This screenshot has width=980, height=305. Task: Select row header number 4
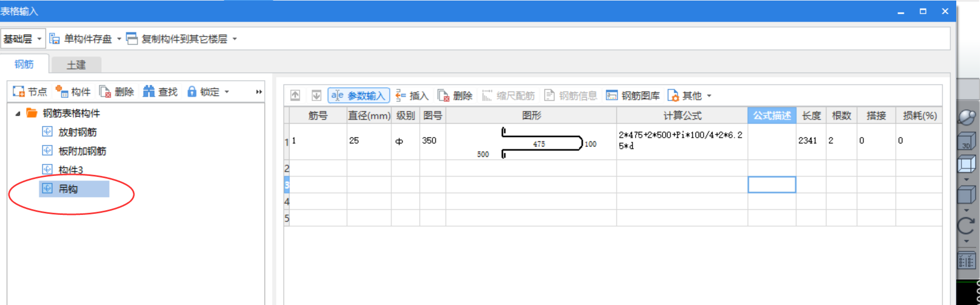[x=287, y=202]
